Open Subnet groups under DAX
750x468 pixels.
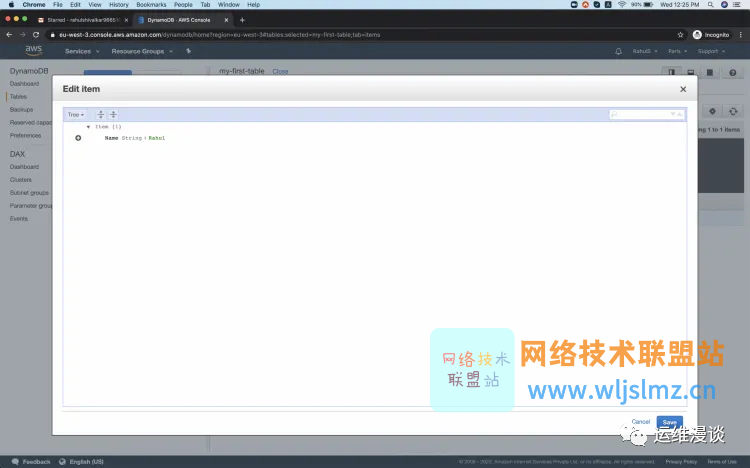pos(29,193)
